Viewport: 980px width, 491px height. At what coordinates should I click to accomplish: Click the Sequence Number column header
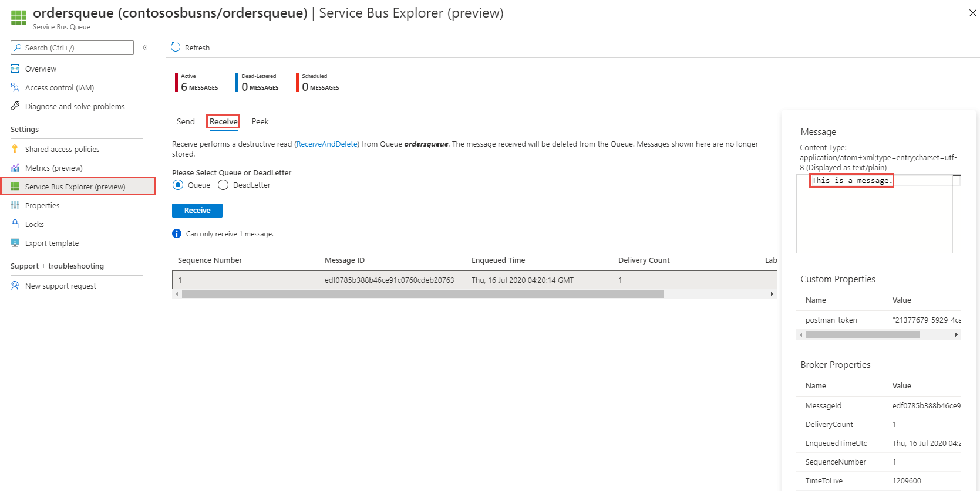(210, 260)
